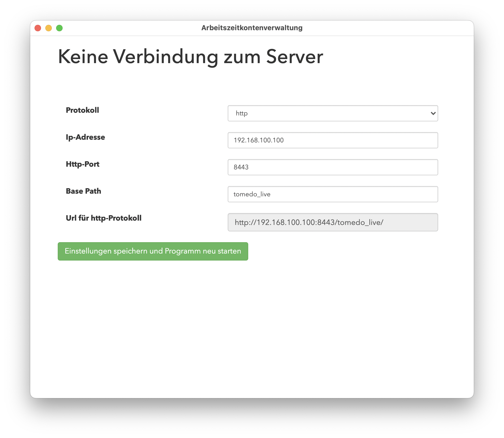The image size is (504, 438).
Task: Open the Protokoll dropdown showing http
Action: [333, 113]
